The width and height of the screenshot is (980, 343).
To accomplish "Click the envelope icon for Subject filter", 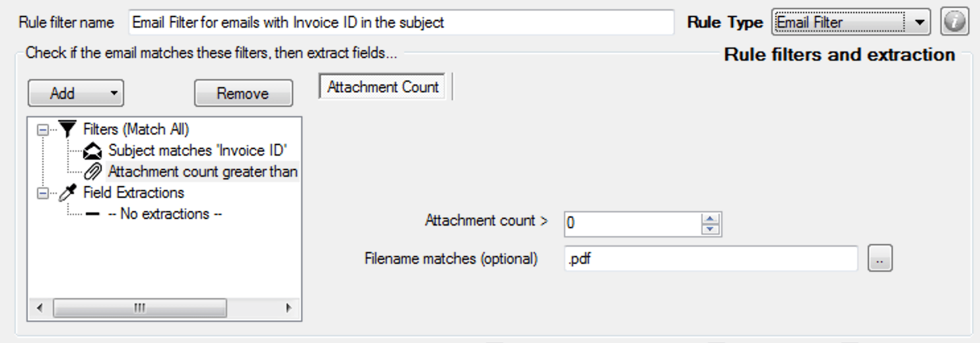I will point(95,150).
